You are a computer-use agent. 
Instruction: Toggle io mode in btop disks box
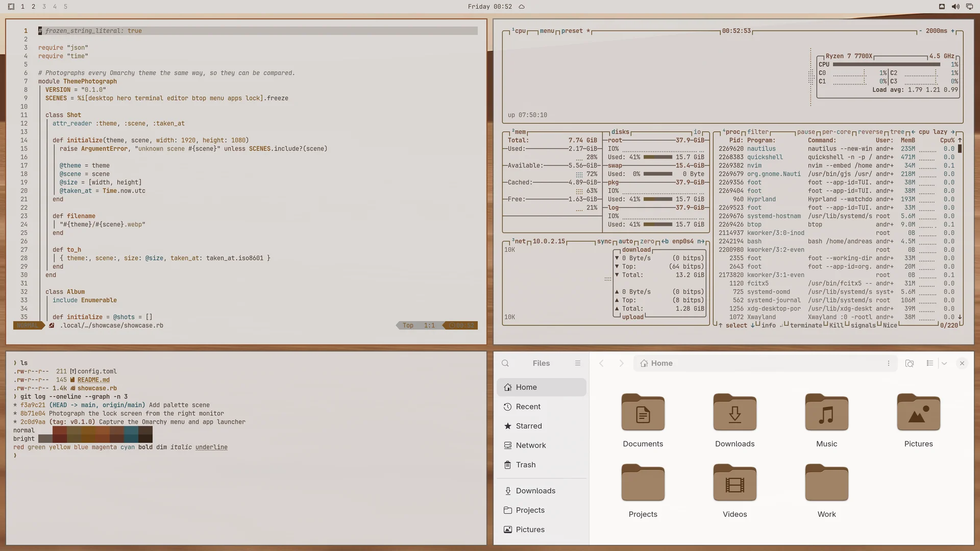click(697, 132)
